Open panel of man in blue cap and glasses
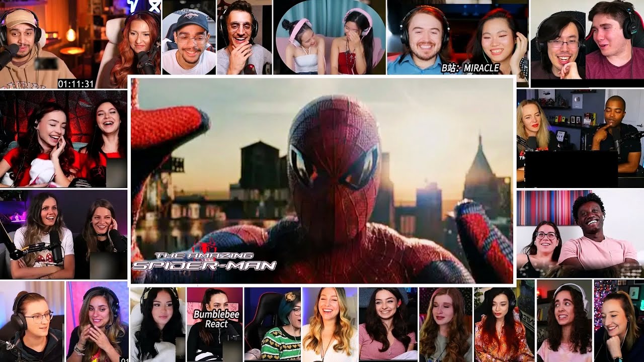This screenshot has height=362, width=644. coord(189,38)
